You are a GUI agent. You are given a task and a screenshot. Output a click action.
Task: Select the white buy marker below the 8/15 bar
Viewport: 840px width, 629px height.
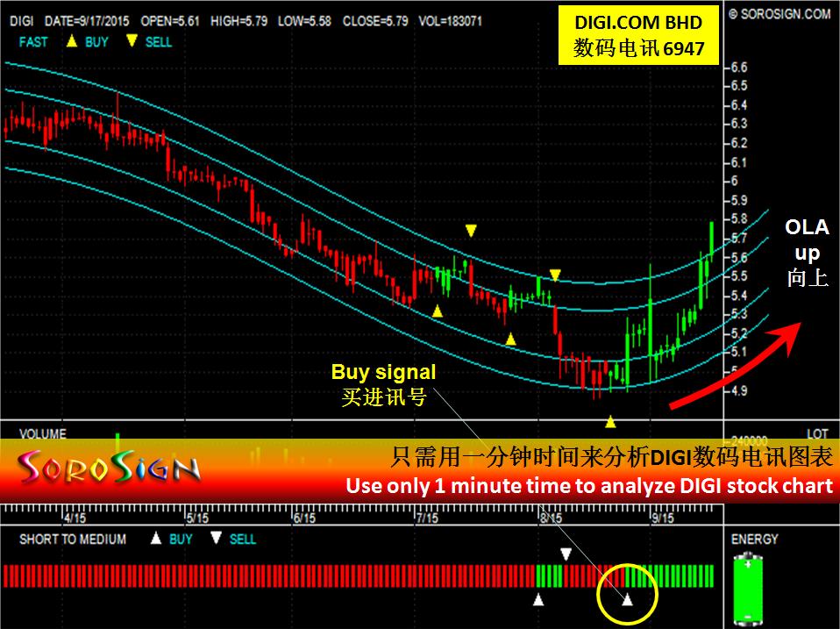(x=538, y=599)
